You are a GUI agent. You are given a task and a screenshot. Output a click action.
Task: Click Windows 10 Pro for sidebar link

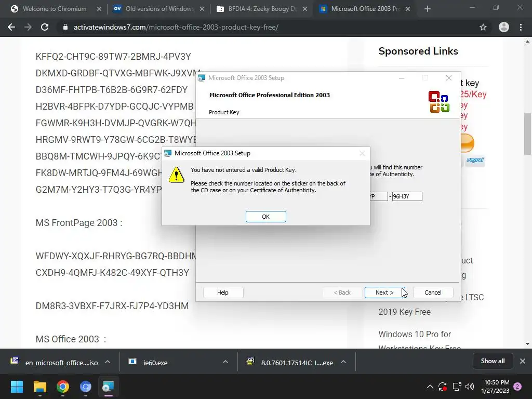coord(415,334)
